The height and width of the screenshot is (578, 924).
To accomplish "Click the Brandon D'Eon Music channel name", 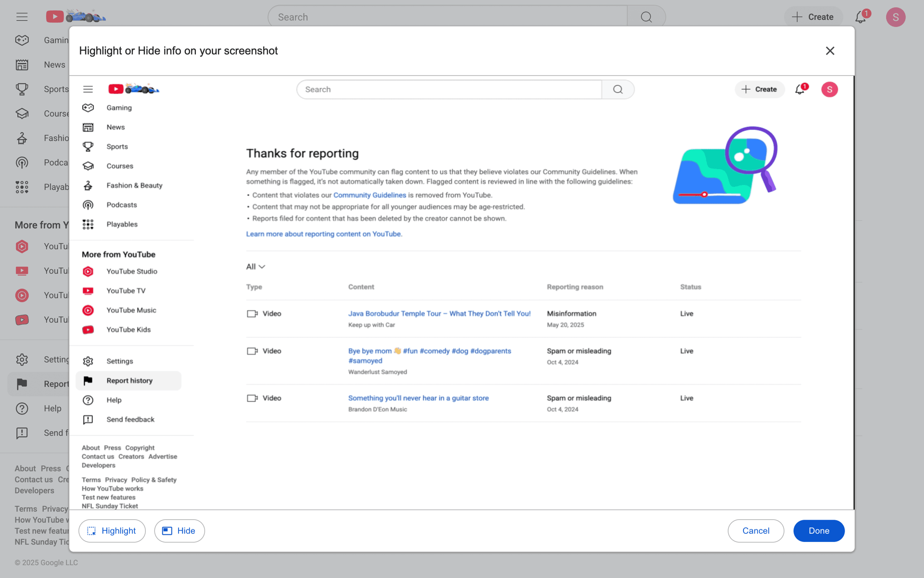I will click(378, 410).
